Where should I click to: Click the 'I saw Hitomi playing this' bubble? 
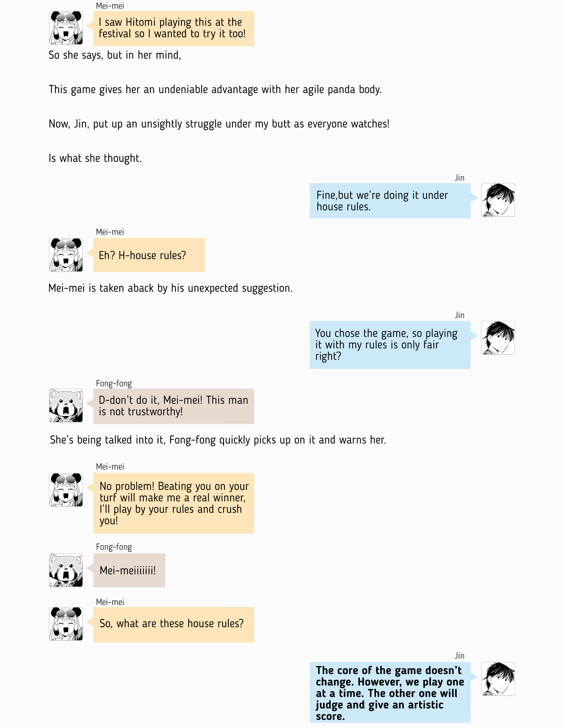point(174,29)
